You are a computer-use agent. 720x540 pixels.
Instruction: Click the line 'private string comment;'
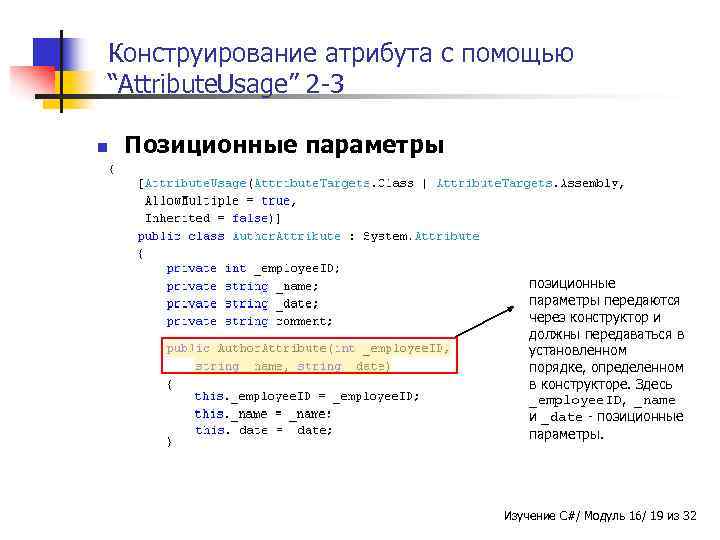click(249, 321)
